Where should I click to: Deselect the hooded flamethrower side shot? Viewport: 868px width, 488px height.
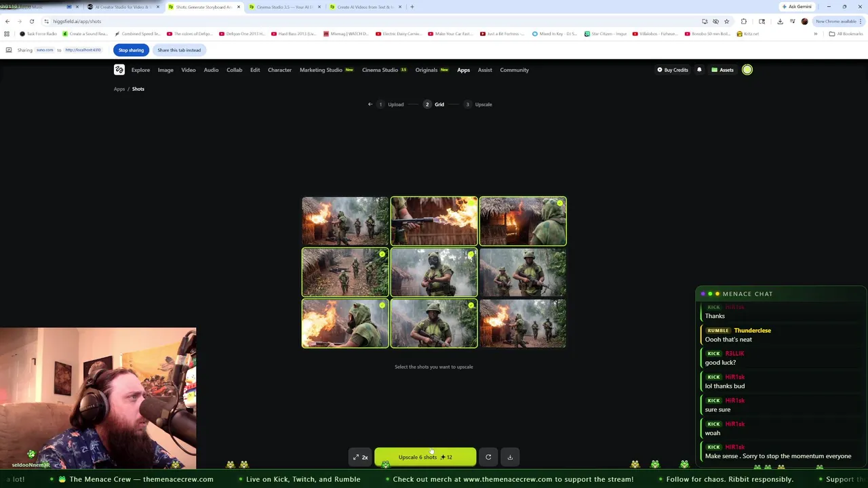[x=345, y=323]
